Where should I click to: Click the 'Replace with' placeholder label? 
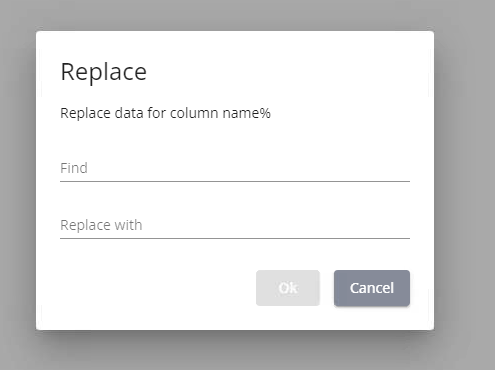101,225
